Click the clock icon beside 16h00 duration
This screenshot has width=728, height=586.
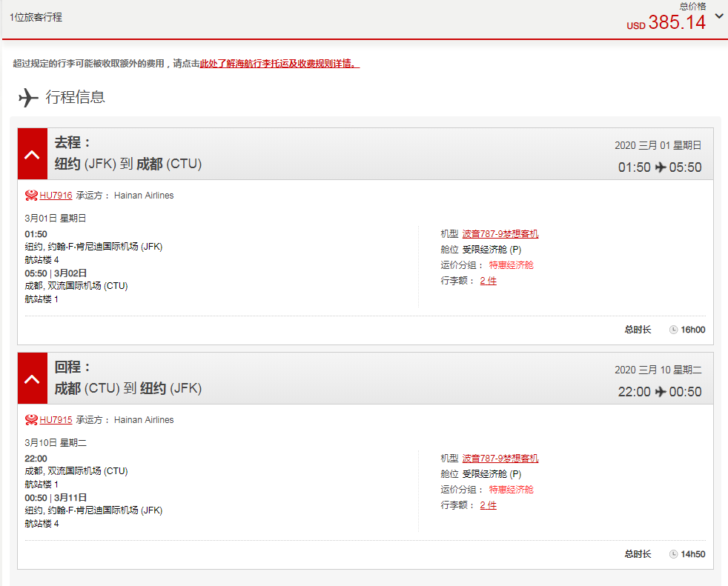[673, 330]
